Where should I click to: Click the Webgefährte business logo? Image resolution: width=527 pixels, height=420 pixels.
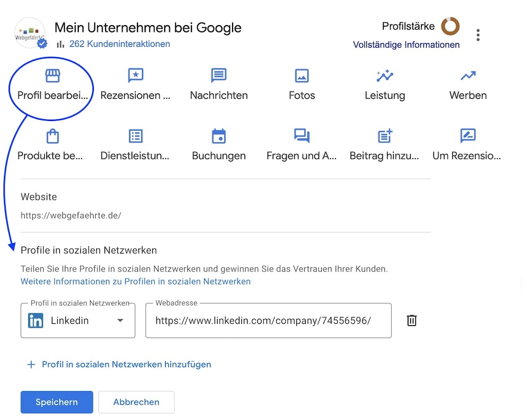[29, 33]
